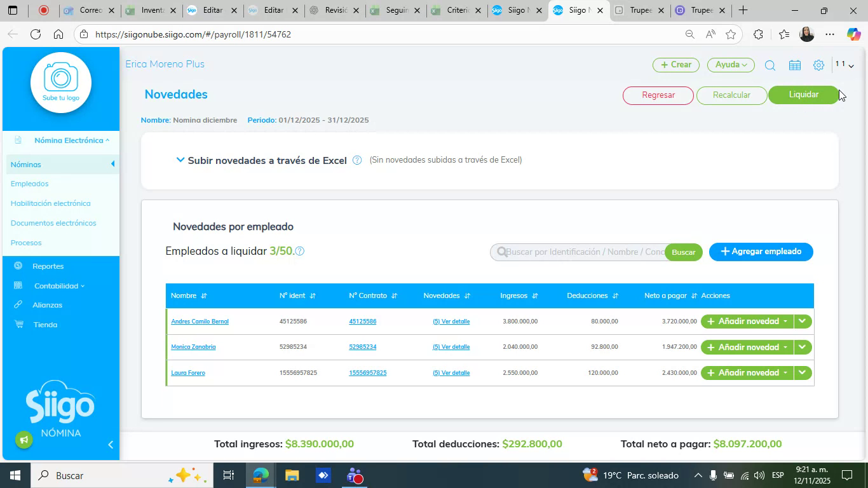
Task: Click the Windows taskbar Buscar search box
Action: pos(121,475)
